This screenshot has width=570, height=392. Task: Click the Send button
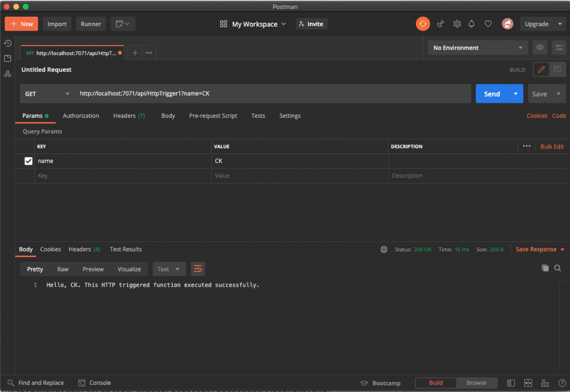[x=492, y=93]
